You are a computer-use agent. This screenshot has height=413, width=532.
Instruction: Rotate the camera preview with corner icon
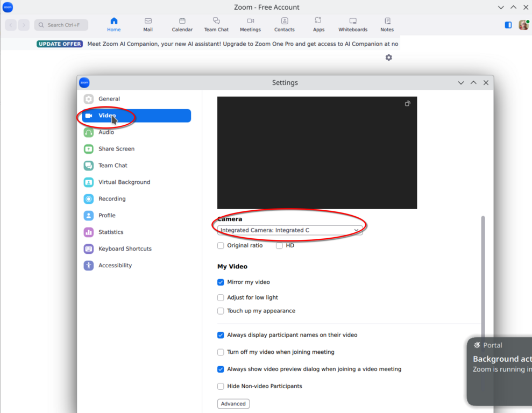coord(408,103)
